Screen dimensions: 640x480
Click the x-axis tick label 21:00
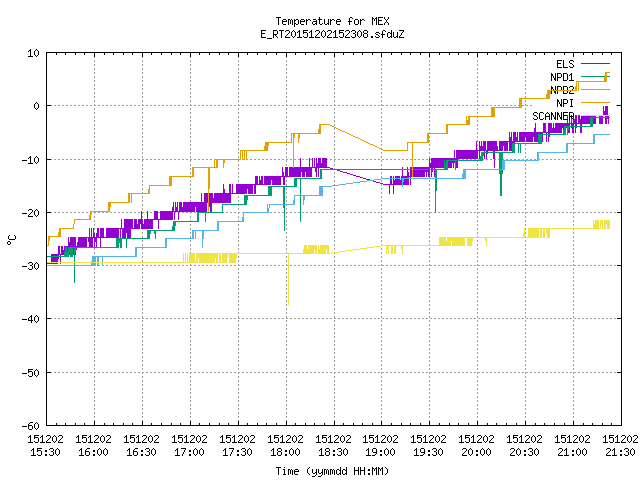tap(572, 452)
